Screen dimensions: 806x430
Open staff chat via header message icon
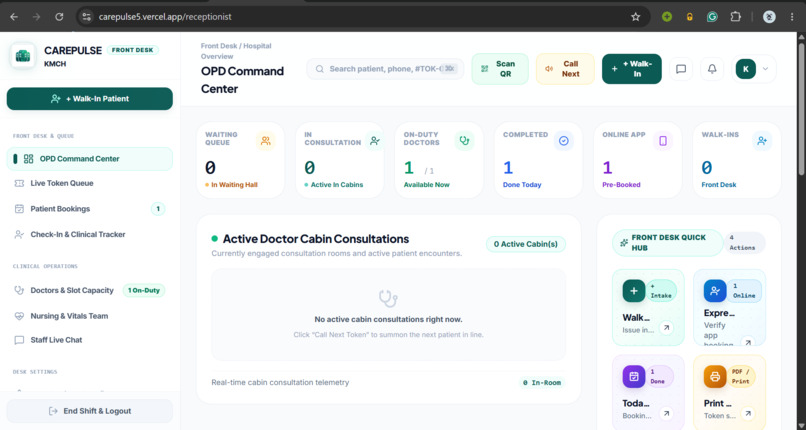(681, 69)
